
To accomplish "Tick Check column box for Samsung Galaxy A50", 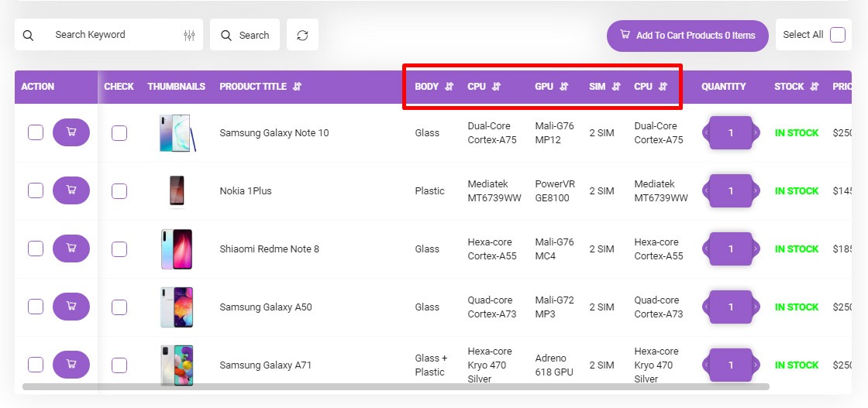I will tap(119, 307).
